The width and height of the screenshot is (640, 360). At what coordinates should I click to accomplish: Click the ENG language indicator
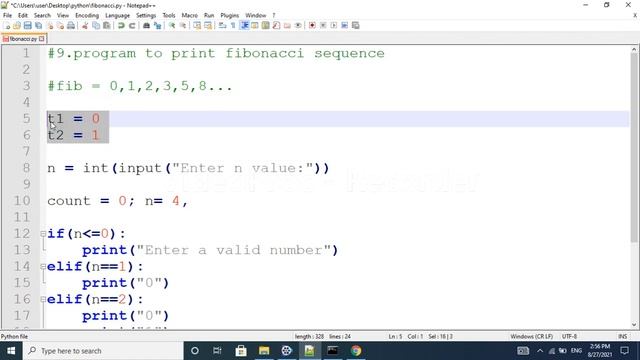[576, 351]
